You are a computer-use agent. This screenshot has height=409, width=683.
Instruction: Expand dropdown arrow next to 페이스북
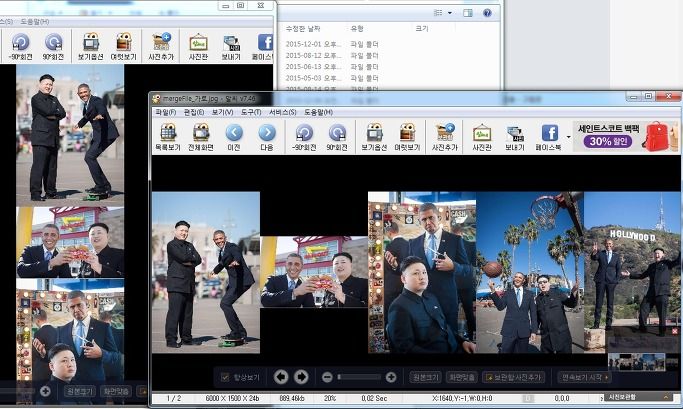pos(568,137)
